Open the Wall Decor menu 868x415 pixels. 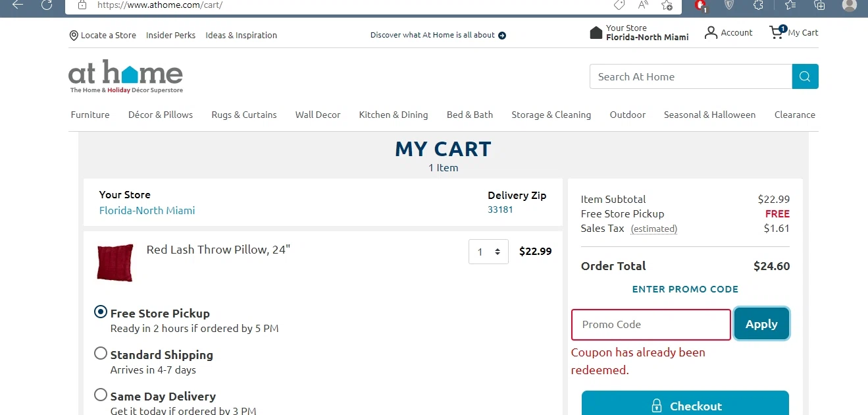(318, 115)
